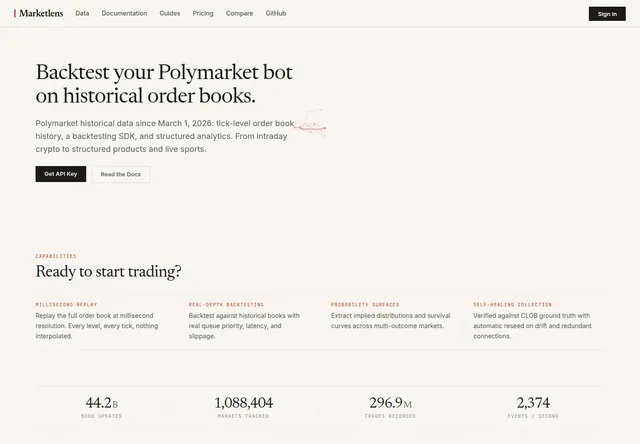Click the PROBABILITY SURFACES feature title
This screenshot has height=444, width=640.
pos(365,304)
